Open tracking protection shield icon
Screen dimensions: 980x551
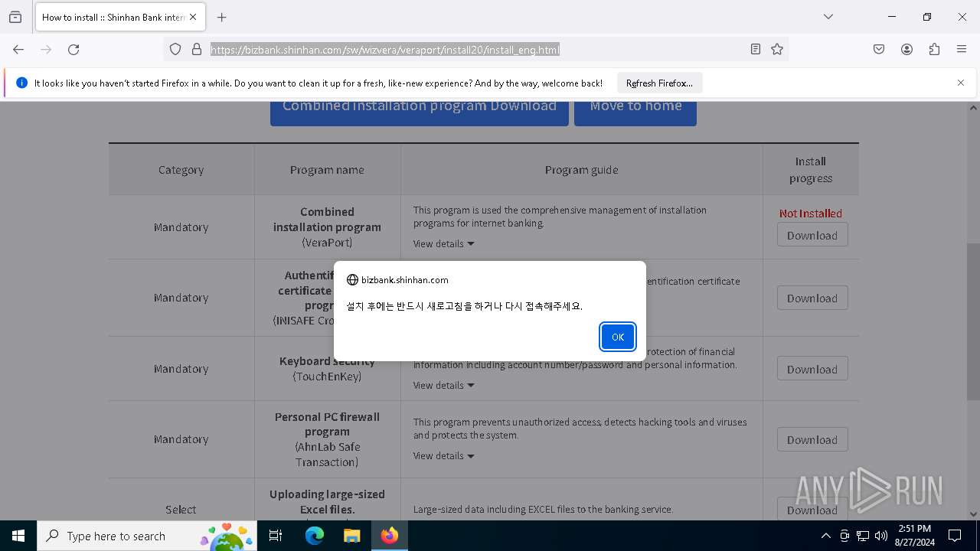click(x=175, y=49)
